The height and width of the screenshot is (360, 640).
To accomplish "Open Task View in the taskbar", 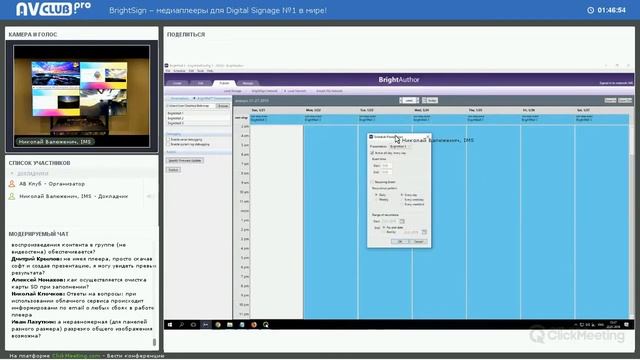I will [193, 325].
